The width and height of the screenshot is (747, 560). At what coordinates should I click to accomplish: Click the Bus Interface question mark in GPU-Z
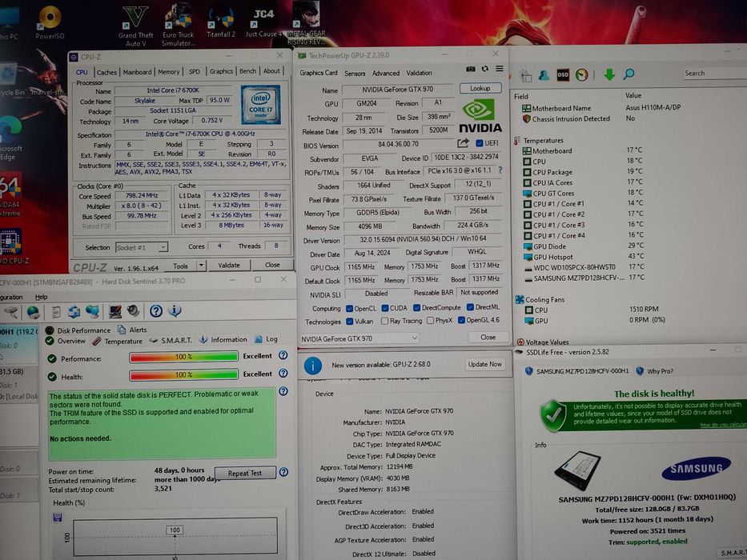[x=500, y=170]
